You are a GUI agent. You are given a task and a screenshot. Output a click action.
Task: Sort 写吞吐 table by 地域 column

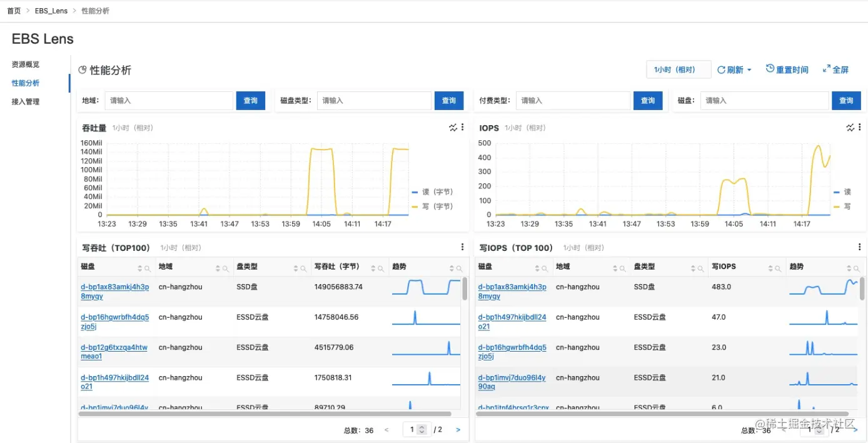click(218, 268)
